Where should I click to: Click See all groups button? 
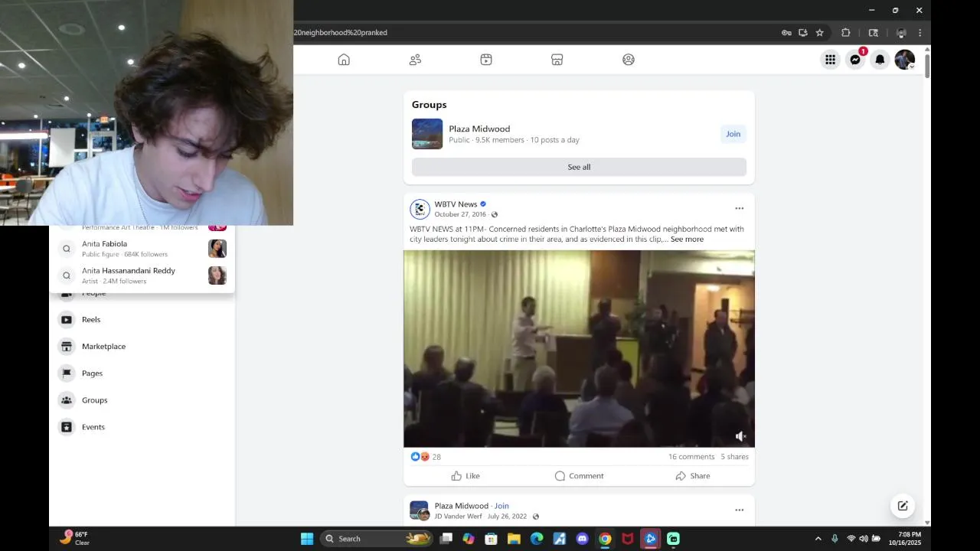[579, 167]
